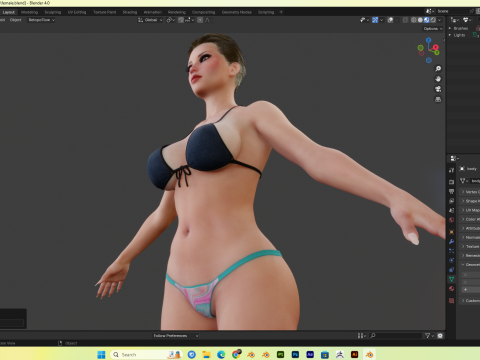Open the Global transform orientation dropdown
Screen dimensions: 480x360
tap(150, 20)
